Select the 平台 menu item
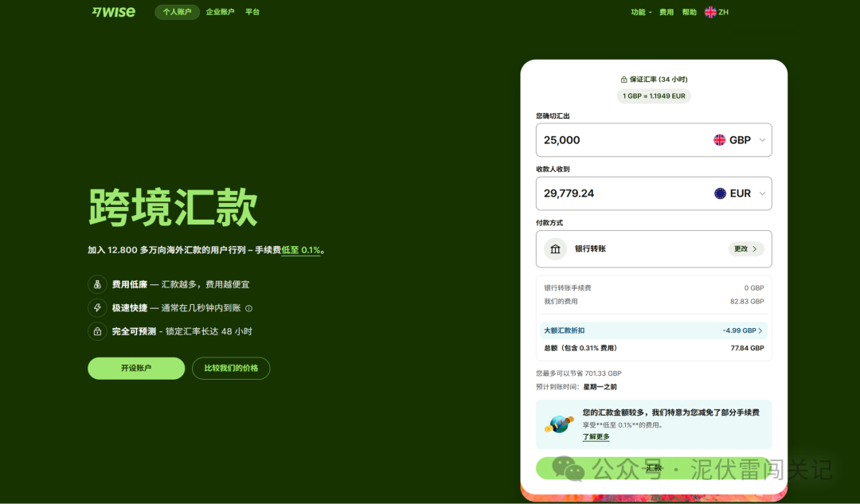This screenshot has width=860, height=504. click(252, 11)
